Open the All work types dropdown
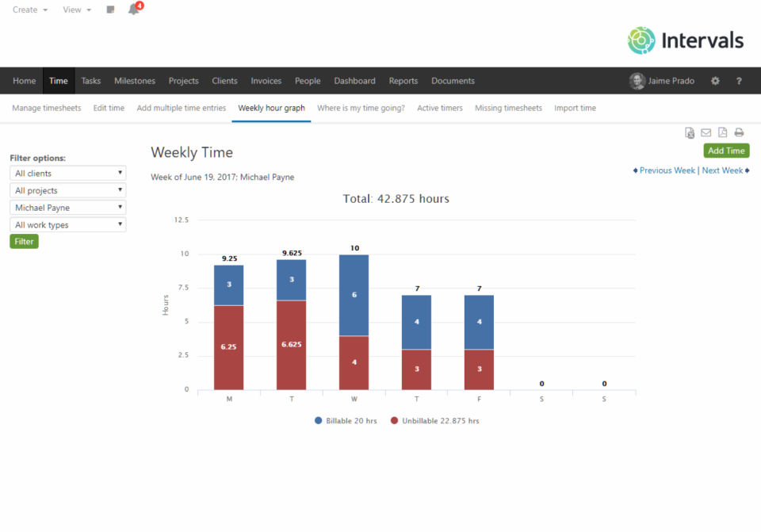This screenshot has height=532, width=761. (x=68, y=225)
